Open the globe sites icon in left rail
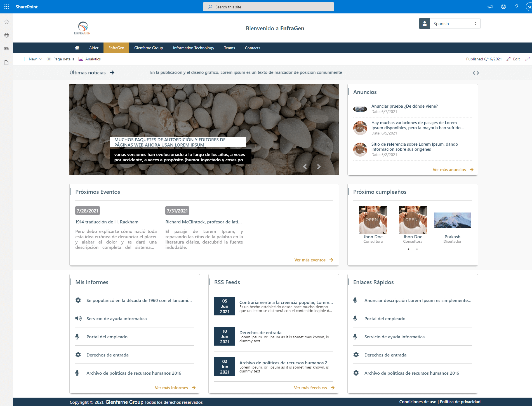Viewport: 532px width, 406px height. click(x=6, y=35)
